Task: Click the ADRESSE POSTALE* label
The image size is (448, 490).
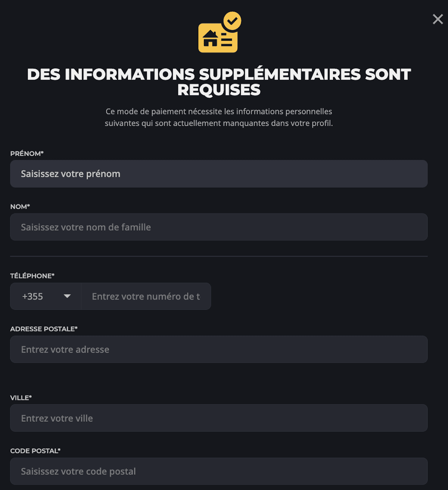Action: tap(44, 329)
